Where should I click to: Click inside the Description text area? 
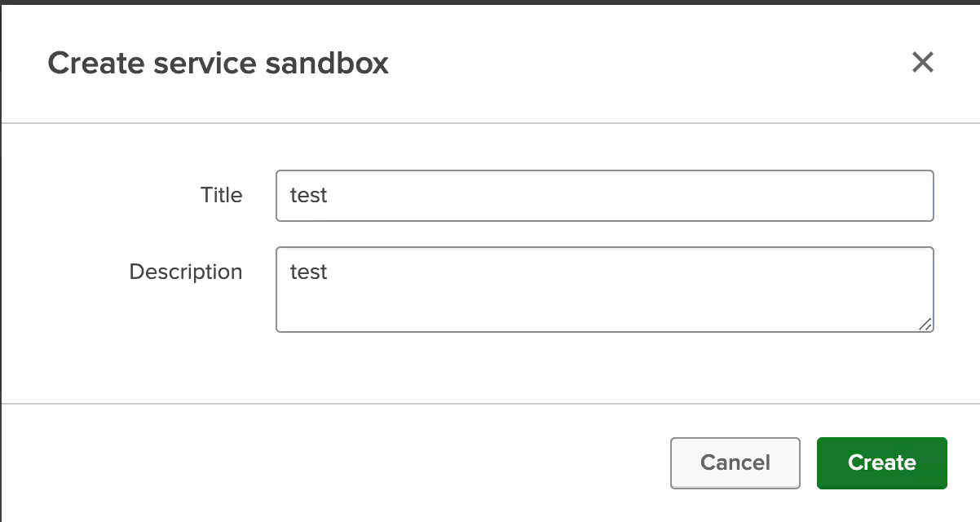tap(604, 290)
